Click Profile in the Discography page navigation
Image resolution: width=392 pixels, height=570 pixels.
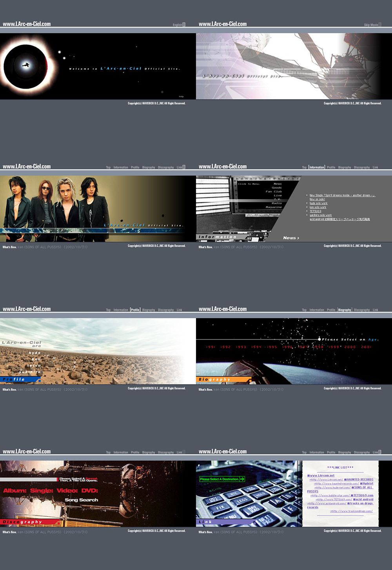click(x=135, y=452)
